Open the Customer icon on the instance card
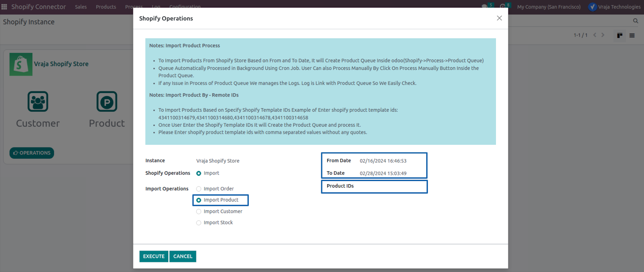Screen dimensions: 644x272 [38, 101]
